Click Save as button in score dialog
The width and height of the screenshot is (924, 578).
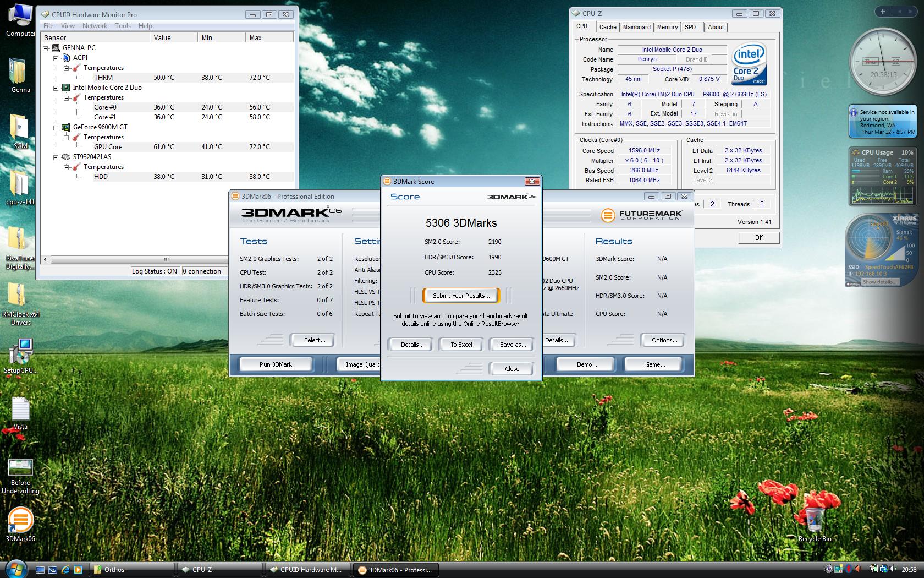[513, 345]
